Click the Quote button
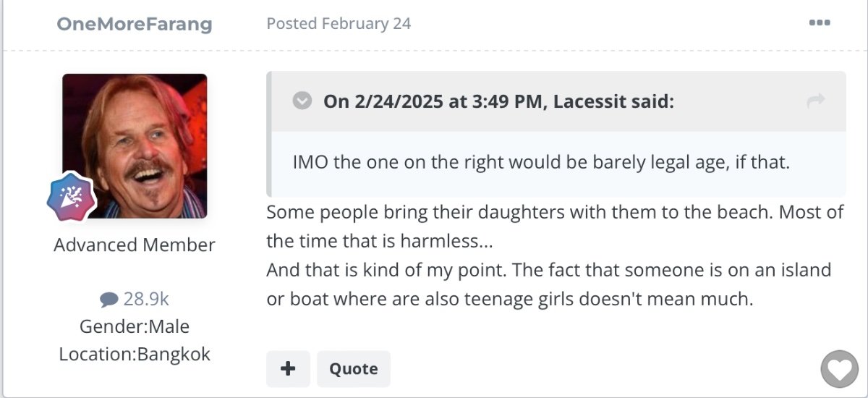The height and width of the screenshot is (398, 868). 354,369
